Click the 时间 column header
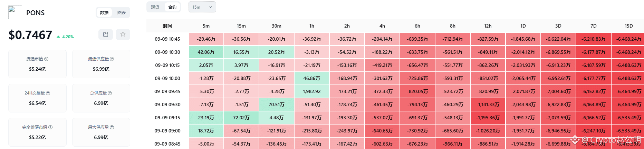 [167, 26]
